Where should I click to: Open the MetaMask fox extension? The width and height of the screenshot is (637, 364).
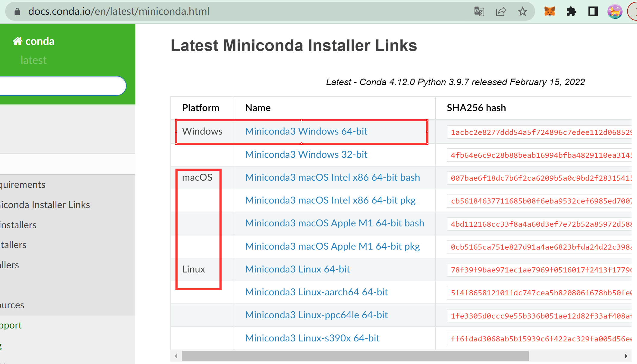(x=550, y=11)
